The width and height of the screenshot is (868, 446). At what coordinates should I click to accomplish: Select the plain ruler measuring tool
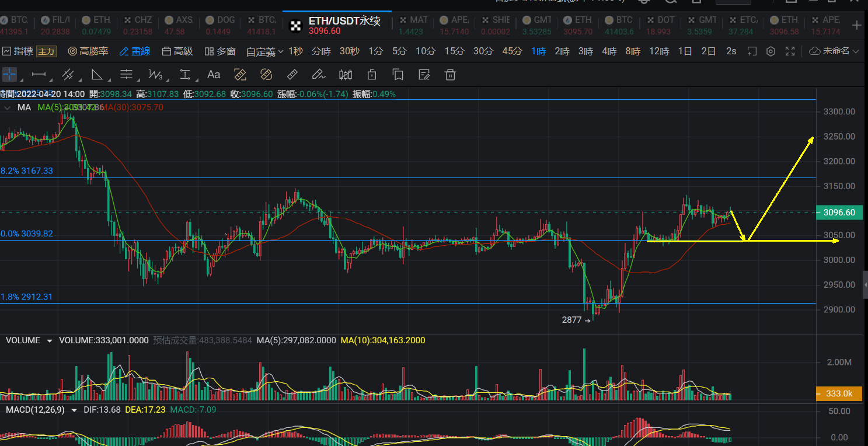(x=292, y=75)
